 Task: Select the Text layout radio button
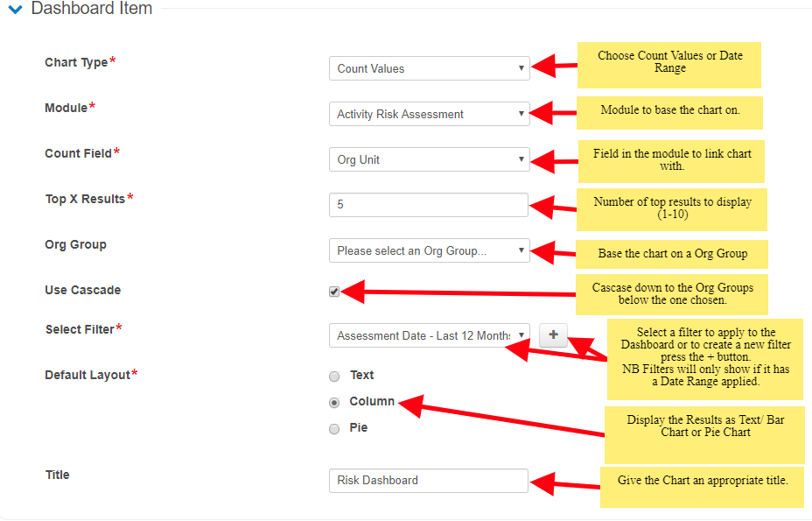[x=334, y=377]
